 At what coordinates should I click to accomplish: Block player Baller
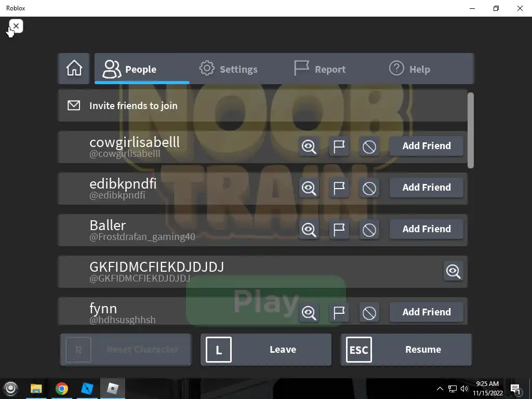(369, 230)
